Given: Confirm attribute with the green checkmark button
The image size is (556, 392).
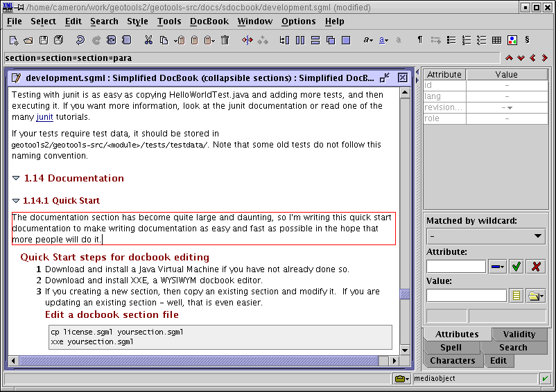Looking at the screenshot, I should [x=516, y=267].
